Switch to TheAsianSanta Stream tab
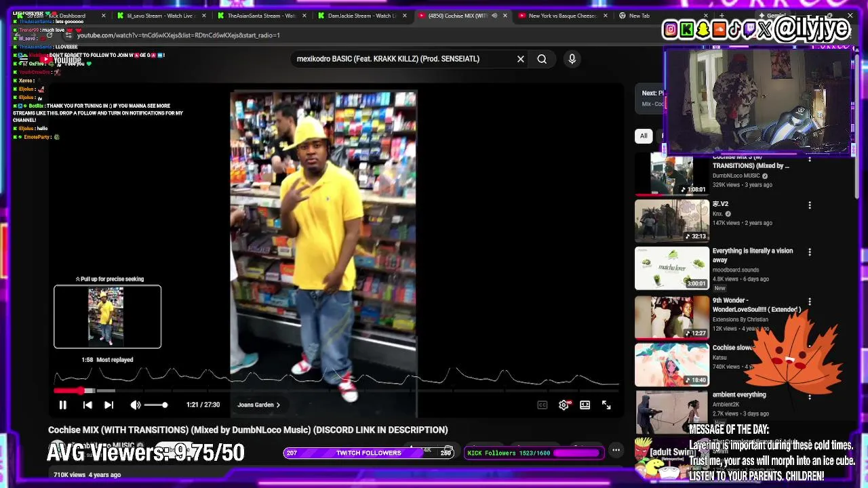The height and width of the screenshot is (488, 868). click(x=262, y=16)
